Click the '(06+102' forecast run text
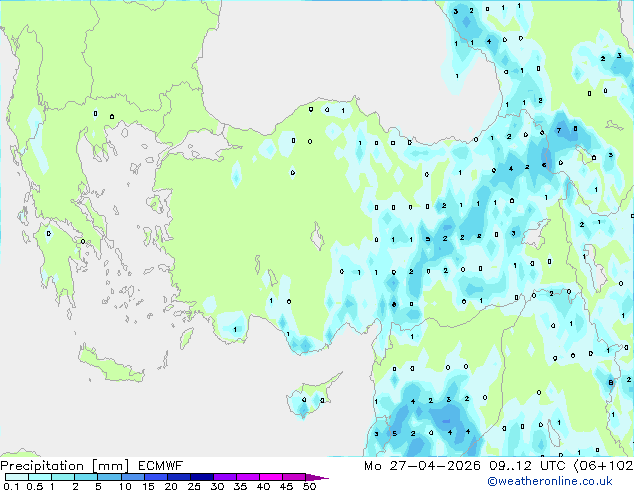 click(604, 466)
